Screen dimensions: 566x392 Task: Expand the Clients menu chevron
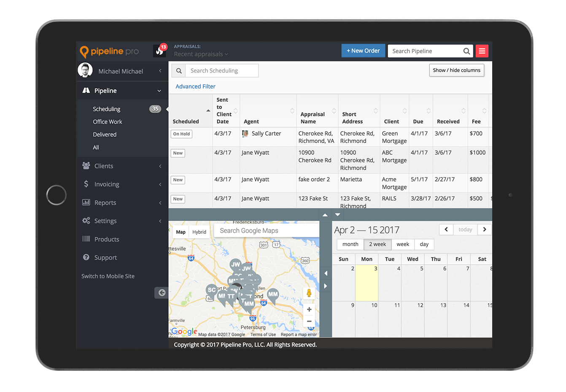[x=160, y=166]
